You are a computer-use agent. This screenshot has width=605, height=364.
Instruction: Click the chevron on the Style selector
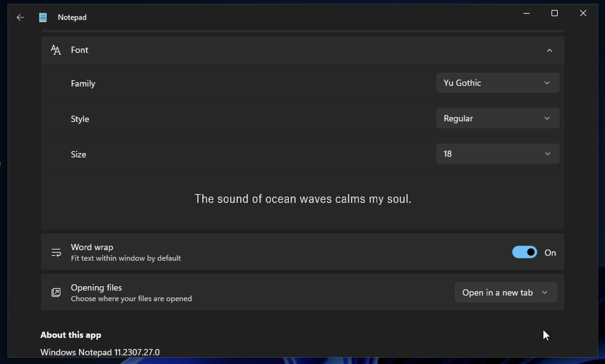coord(547,118)
